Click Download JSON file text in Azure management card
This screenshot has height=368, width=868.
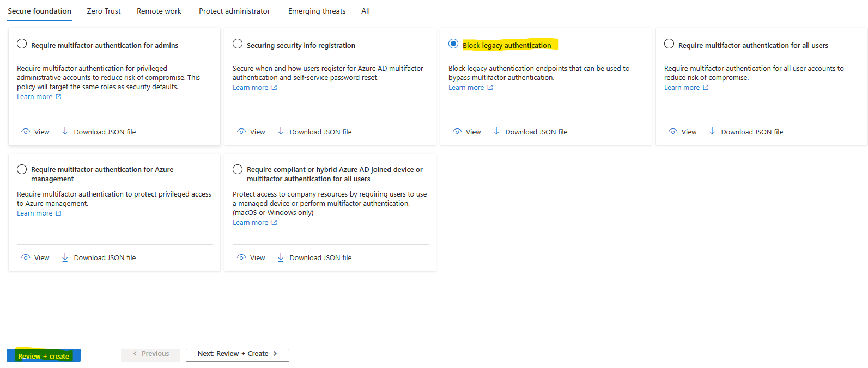click(x=105, y=258)
